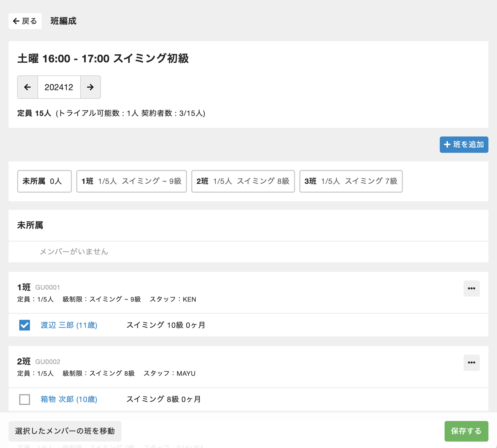Add a new group with 班を追加
497x448 pixels.
(x=464, y=145)
